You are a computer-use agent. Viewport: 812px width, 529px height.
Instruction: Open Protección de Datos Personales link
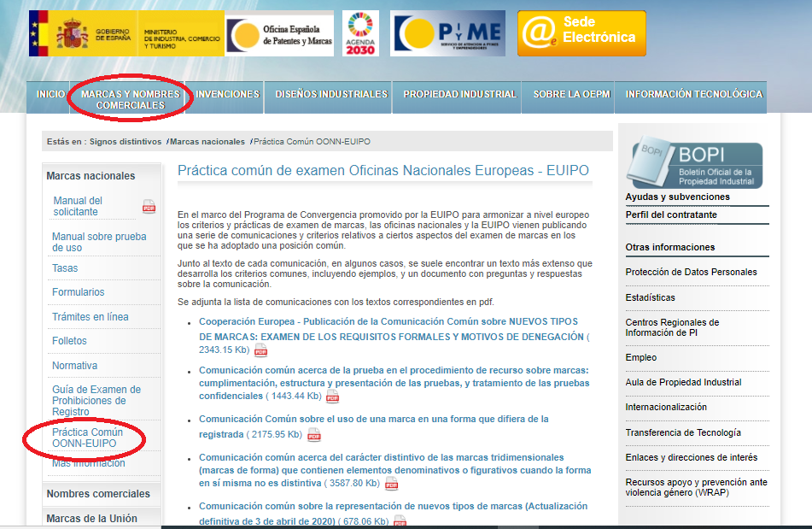[691, 272]
